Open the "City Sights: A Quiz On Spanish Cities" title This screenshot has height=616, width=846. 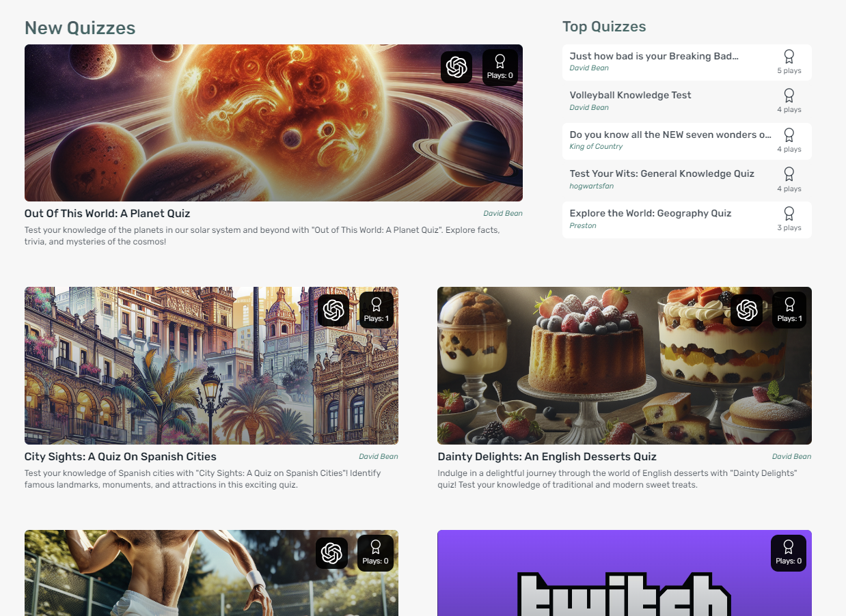[120, 457]
